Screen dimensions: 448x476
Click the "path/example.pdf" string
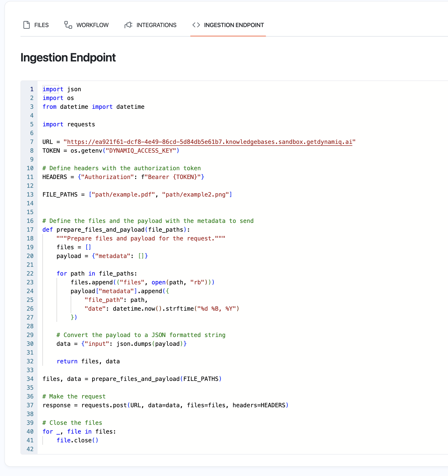click(x=123, y=195)
